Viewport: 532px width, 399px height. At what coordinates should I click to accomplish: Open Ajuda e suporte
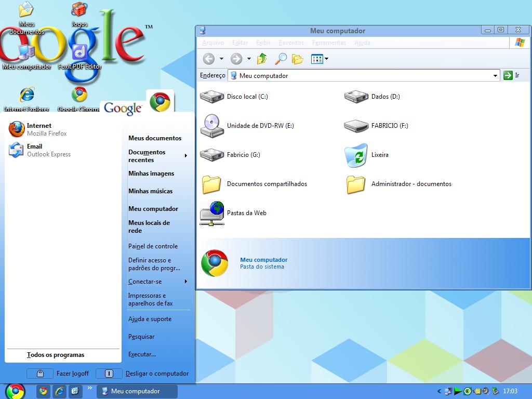click(x=150, y=319)
